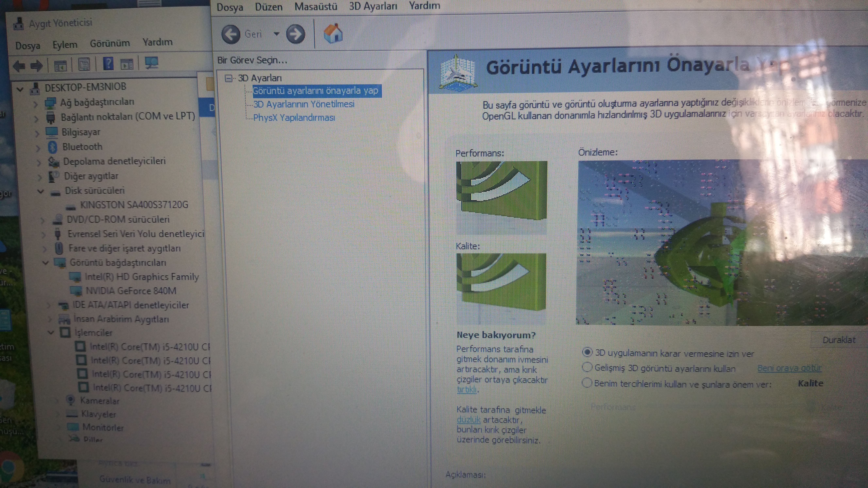Click the Bluetooth device category icon
868x488 pixels.
pos(53,147)
